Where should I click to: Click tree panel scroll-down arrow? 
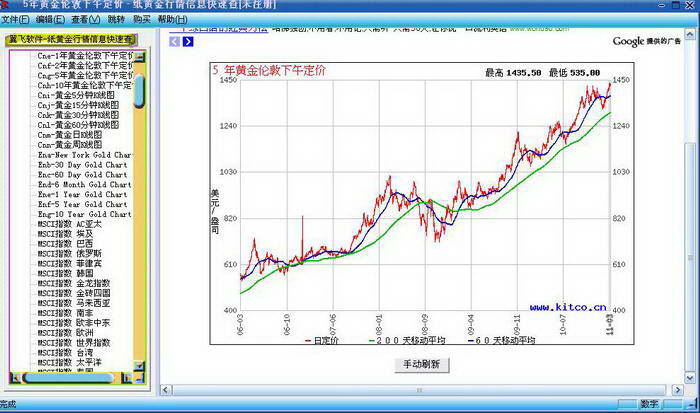[140, 366]
